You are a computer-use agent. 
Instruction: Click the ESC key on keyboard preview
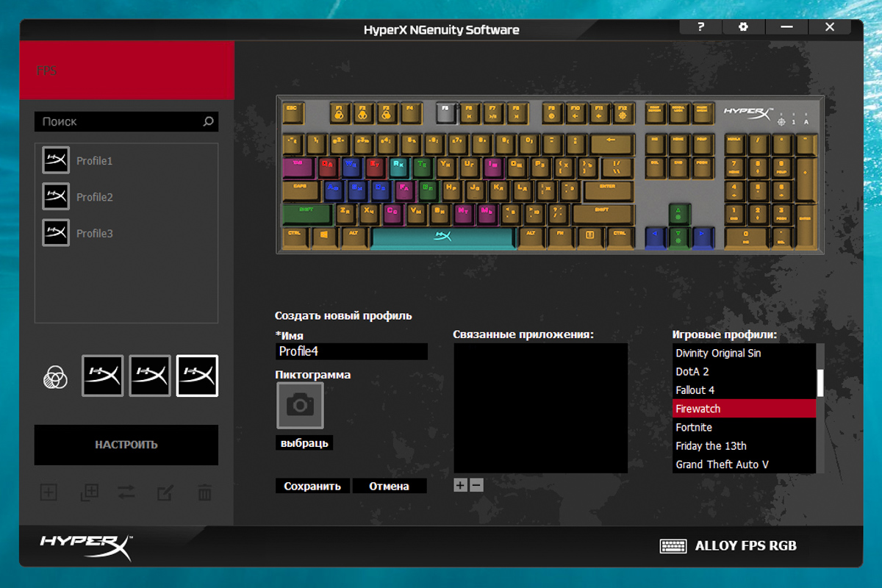coord(293,112)
